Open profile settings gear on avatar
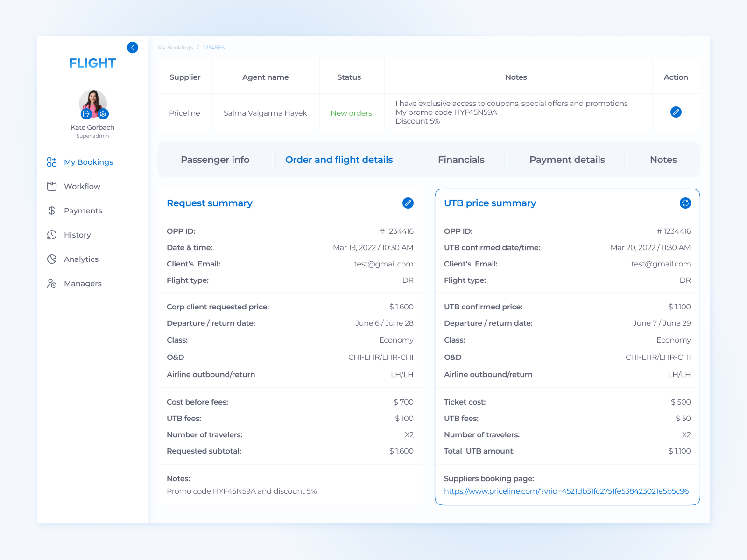Viewport: 747px width, 560px height. [103, 113]
